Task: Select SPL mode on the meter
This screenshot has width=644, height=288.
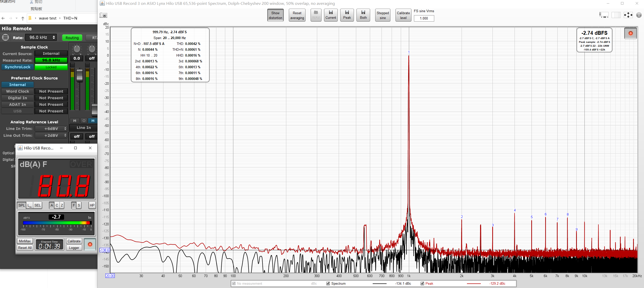Action: click(x=22, y=205)
